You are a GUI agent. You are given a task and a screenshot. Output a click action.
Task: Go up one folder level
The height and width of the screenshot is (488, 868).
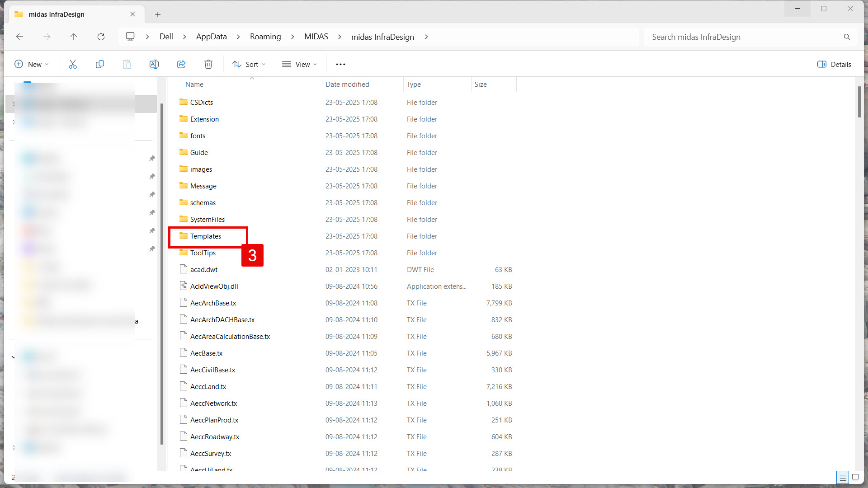click(x=74, y=37)
